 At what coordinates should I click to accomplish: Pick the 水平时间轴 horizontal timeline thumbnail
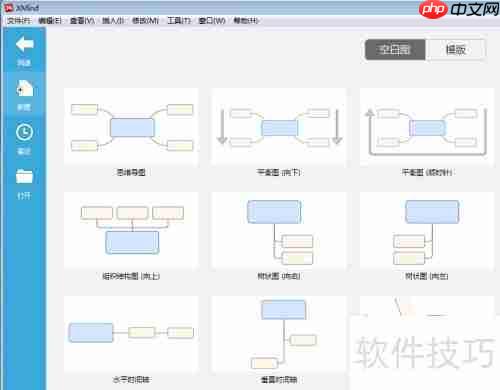click(131, 334)
